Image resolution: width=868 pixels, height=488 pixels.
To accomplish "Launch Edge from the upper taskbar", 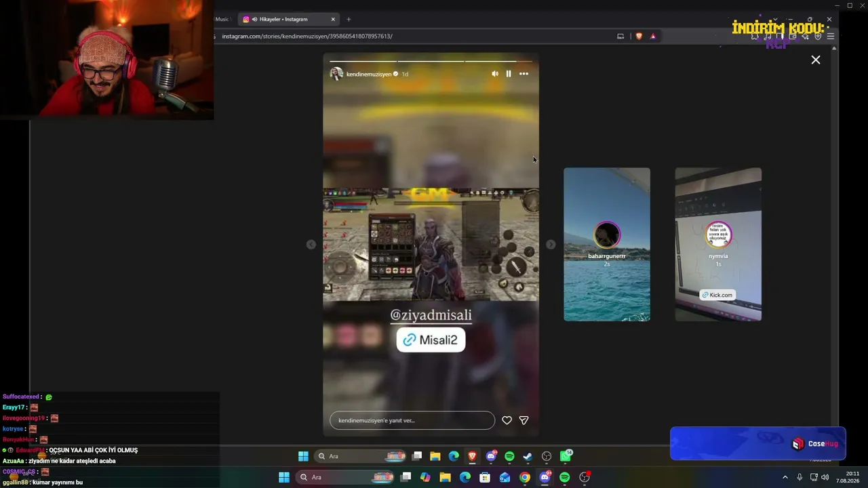I will click(454, 456).
